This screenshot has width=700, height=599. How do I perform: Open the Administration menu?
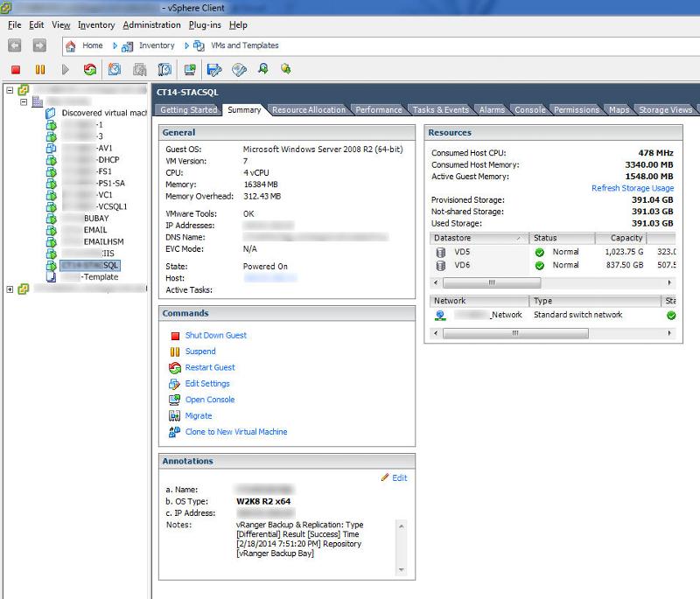pyautogui.click(x=151, y=25)
